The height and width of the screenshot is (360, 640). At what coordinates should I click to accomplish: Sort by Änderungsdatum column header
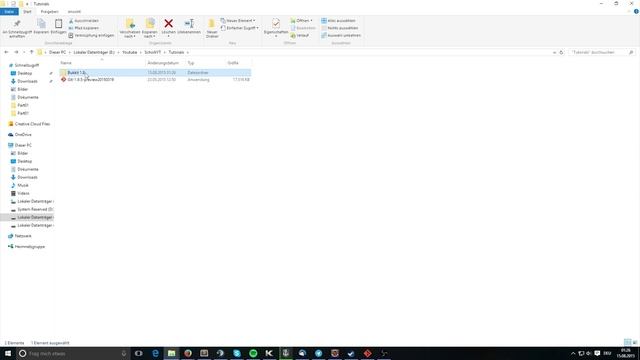click(x=165, y=63)
